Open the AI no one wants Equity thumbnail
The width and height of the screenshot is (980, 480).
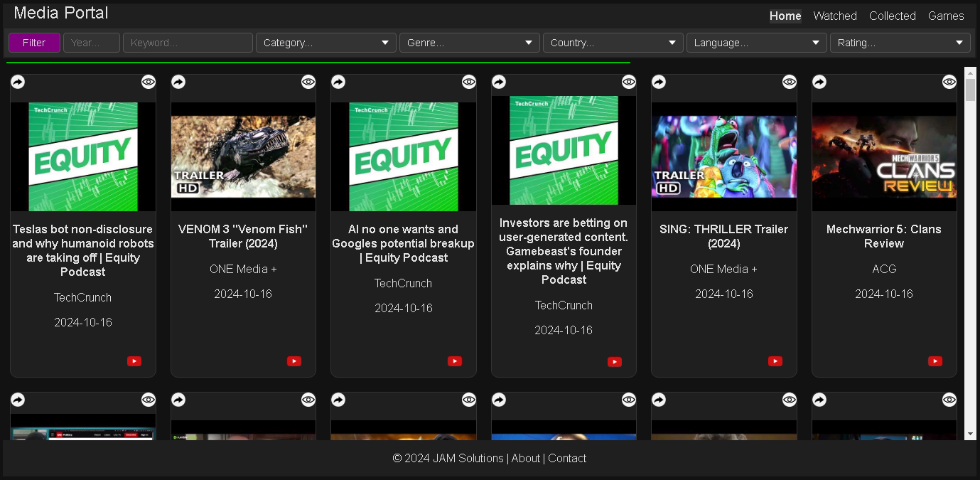(x=404, y=156)
